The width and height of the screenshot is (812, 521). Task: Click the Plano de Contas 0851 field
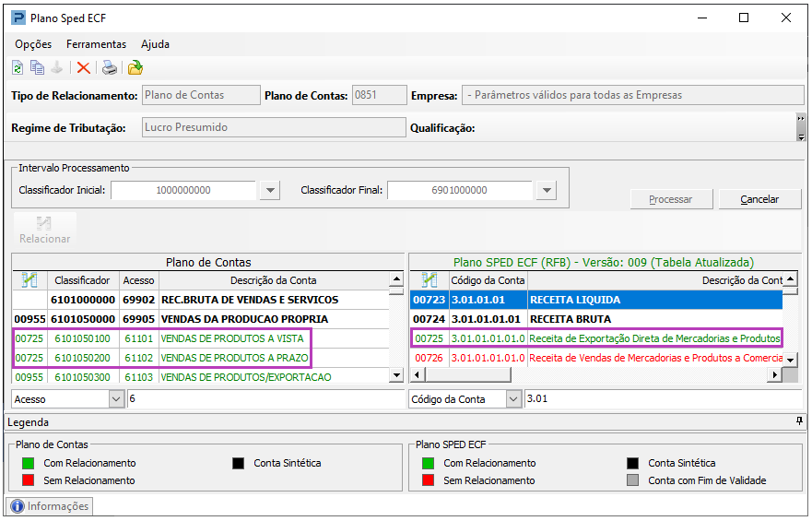click(379, 95)
